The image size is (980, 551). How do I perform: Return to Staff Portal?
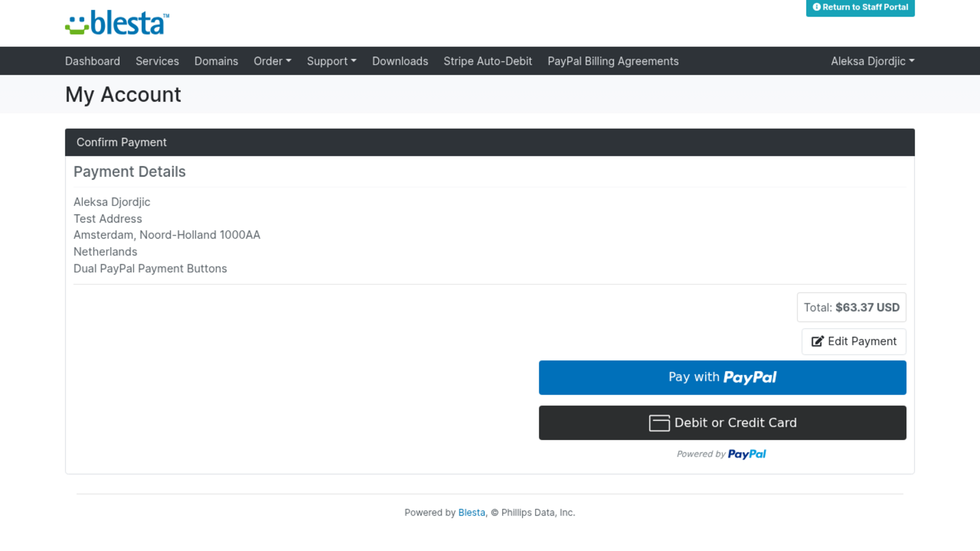point(860,8)
